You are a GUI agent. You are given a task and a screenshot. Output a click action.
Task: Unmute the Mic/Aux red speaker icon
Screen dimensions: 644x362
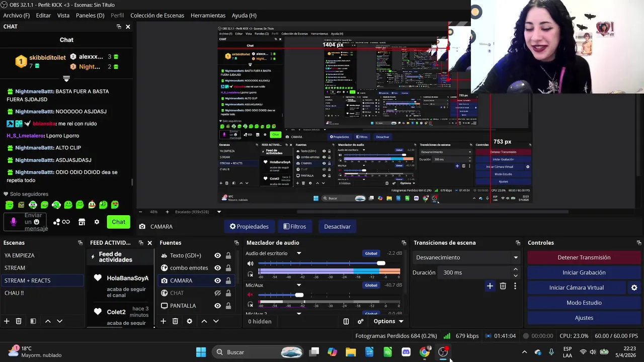click(250, 295)
